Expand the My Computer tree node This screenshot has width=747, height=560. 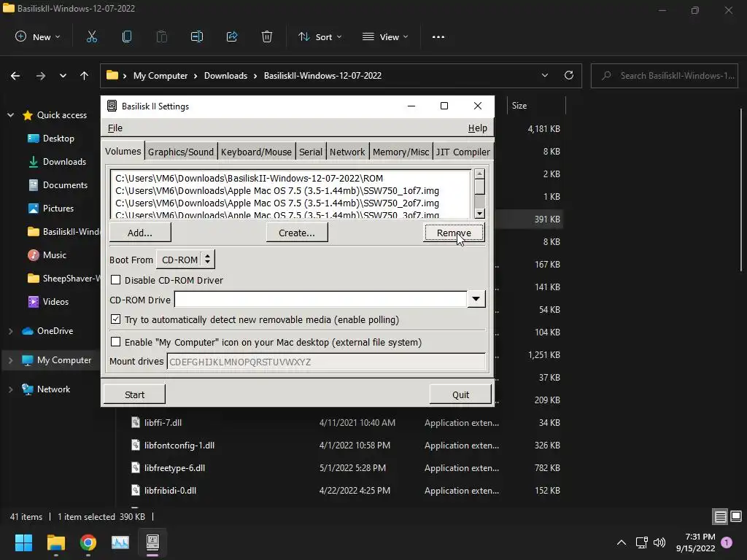point(10,360)
